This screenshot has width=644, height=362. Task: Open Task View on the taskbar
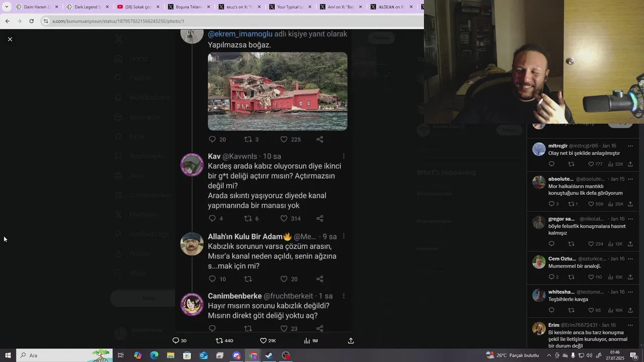tap(121, 355)
